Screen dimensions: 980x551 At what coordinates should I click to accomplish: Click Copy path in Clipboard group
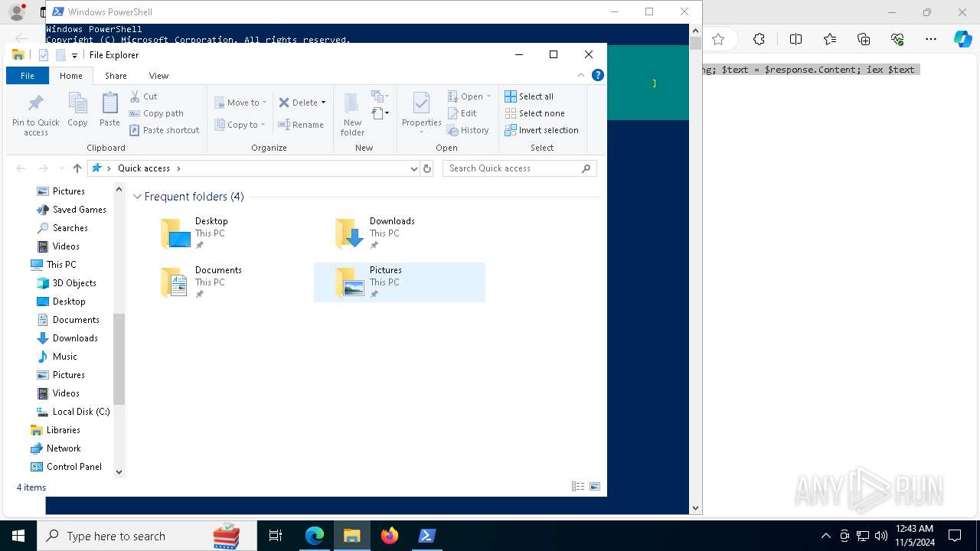(156, 113)
